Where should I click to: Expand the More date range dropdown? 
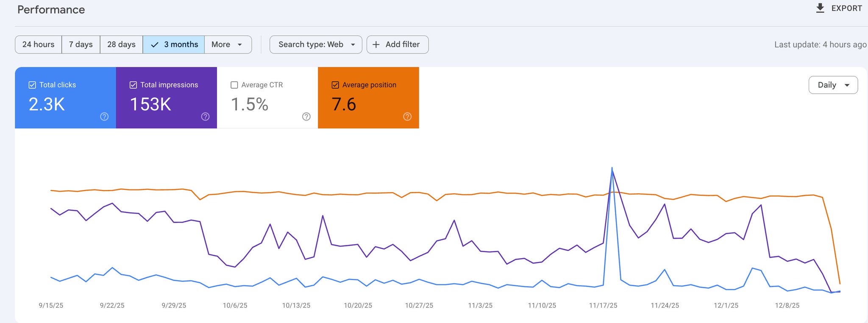(228, 45)
